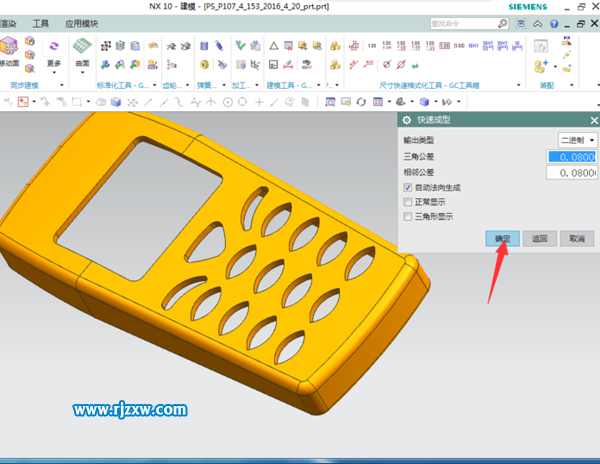
Task: Click the teal return-arrow icon in dimension tools
Action: point(415,65)
